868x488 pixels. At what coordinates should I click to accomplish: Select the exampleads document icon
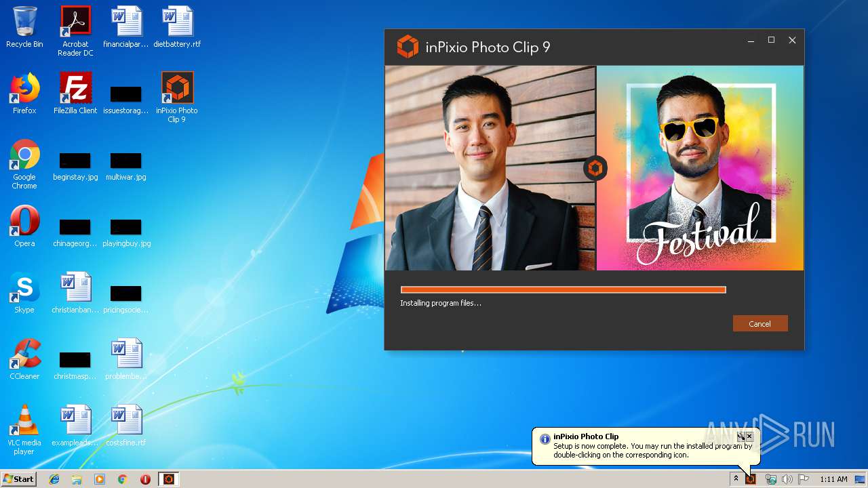pos(75,426)
